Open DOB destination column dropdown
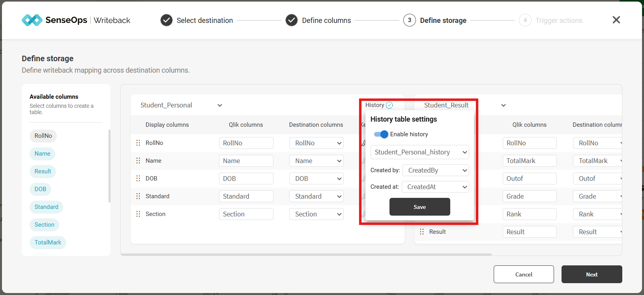 click(316, 179)
